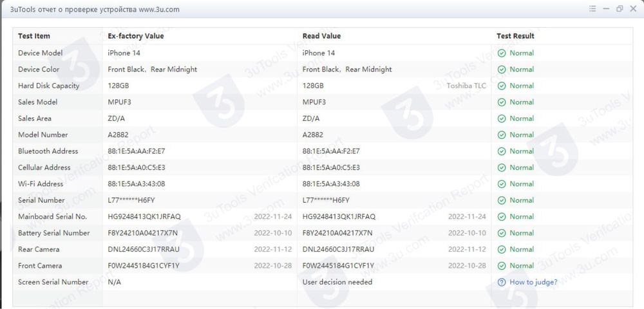The height and width of the screenshot is (309, 644).
Task: Click the Normal checkmark icon for Bluetooth Address
Action: coord(502,151)
